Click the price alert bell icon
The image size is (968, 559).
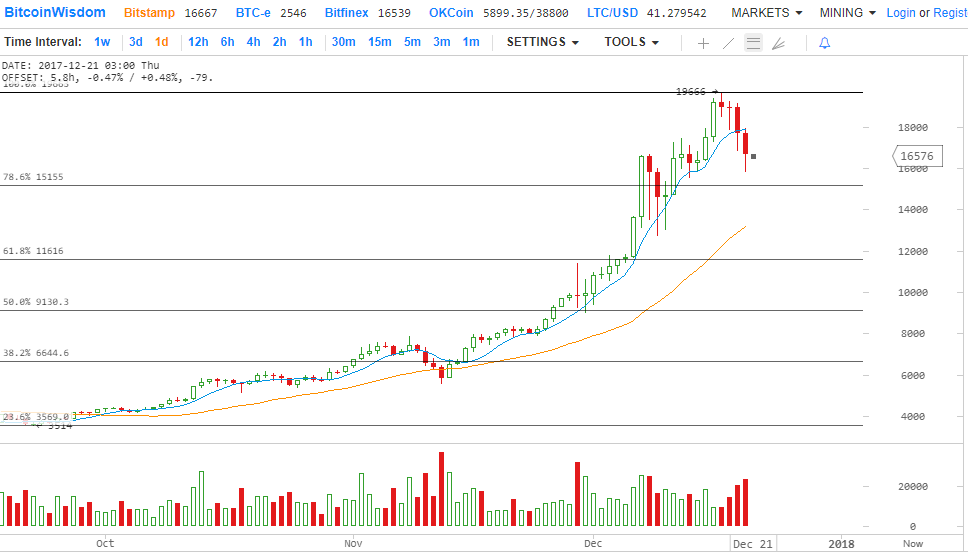point(824,43)
